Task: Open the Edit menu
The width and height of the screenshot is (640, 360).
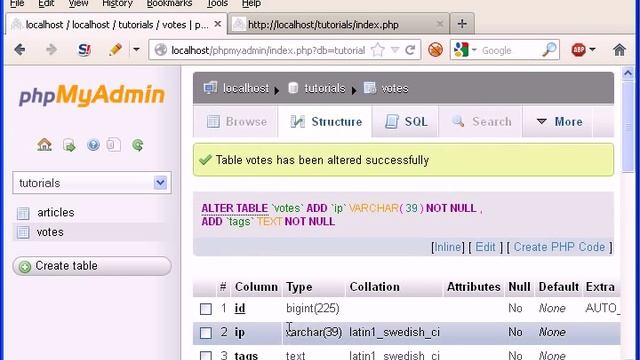Action: (46, 4)
